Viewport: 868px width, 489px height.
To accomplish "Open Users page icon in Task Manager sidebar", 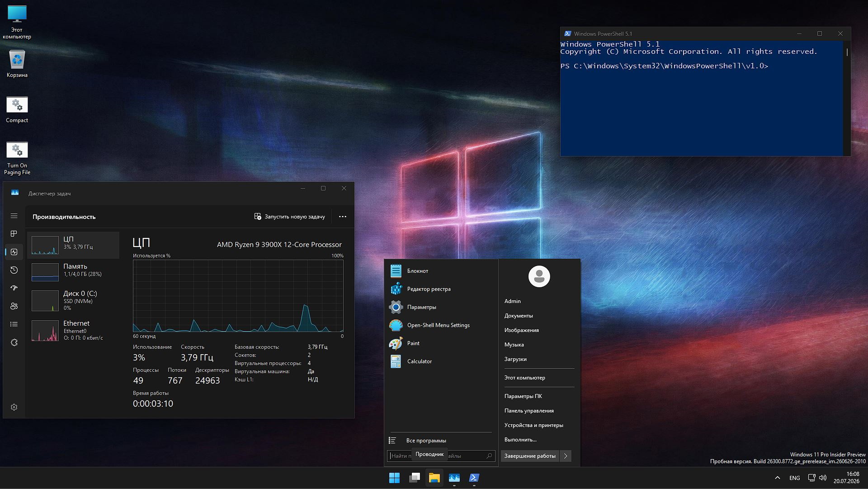I will pos(14,306).
